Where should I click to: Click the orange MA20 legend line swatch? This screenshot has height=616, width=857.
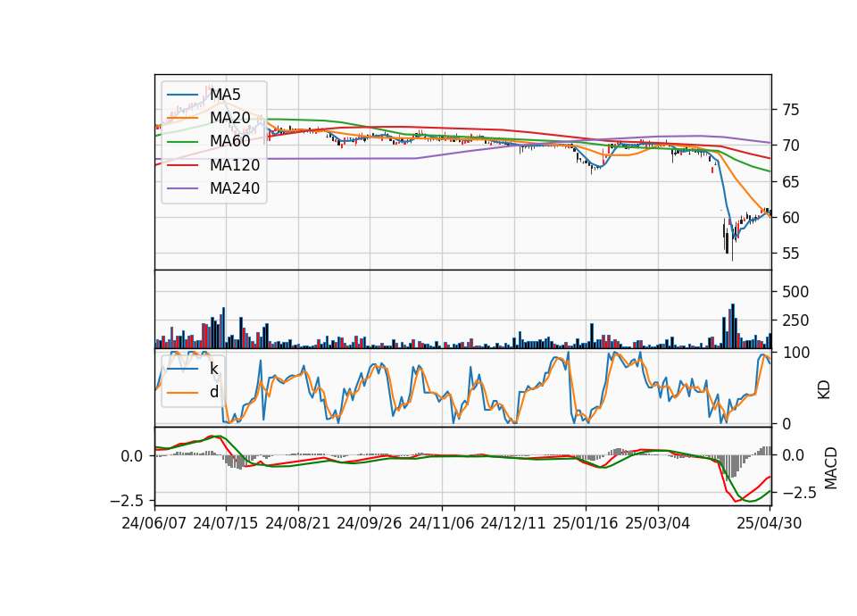[183, 118]
